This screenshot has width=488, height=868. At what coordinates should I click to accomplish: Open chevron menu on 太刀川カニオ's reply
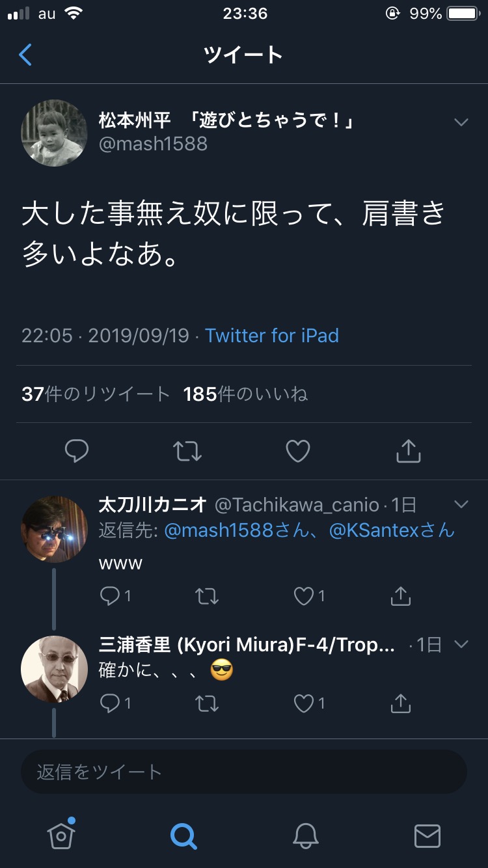pyautogui.click(x=461, y=504)
